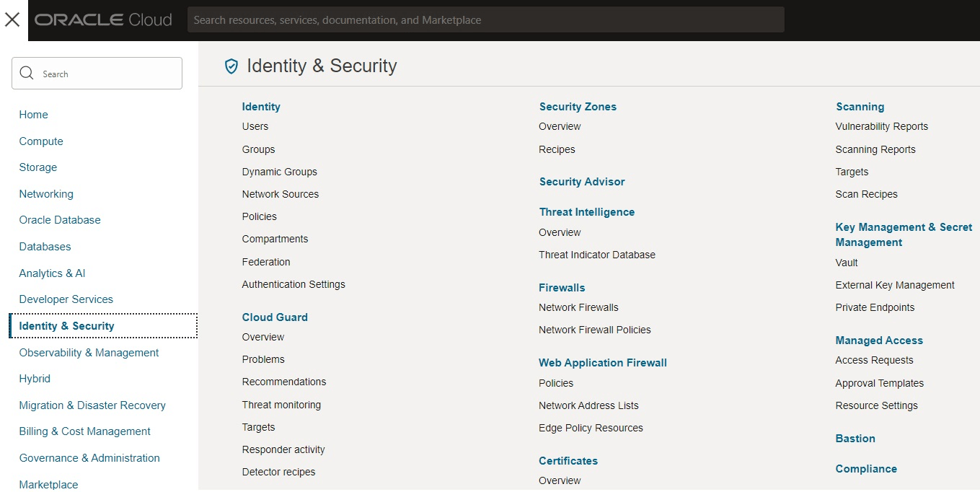980x492 pixels.
Task: Click the sidebar menu search field
Action: (108, 74)
